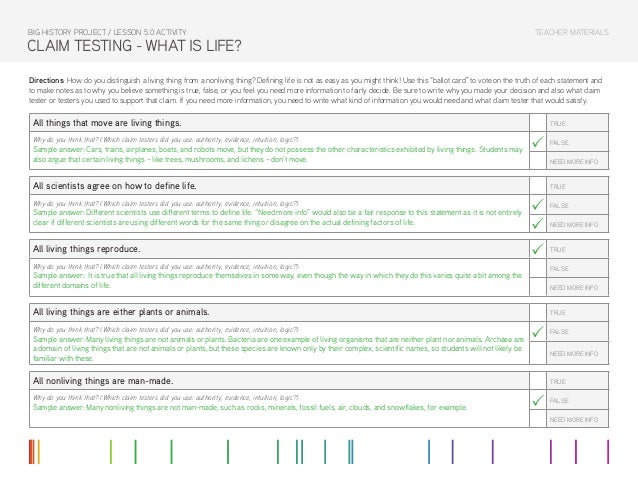Image resolution: width=638 pixels, height=493 pixels.
Task: Select NEED MORE INFO for plants or animals statement
Action: pyautogui.click(x=577, y=353)
